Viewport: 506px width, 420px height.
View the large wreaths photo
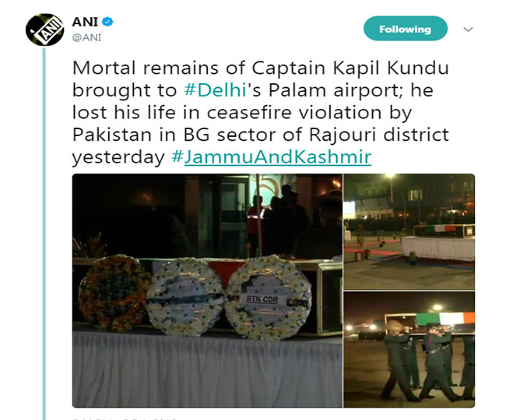coord(207,290)
